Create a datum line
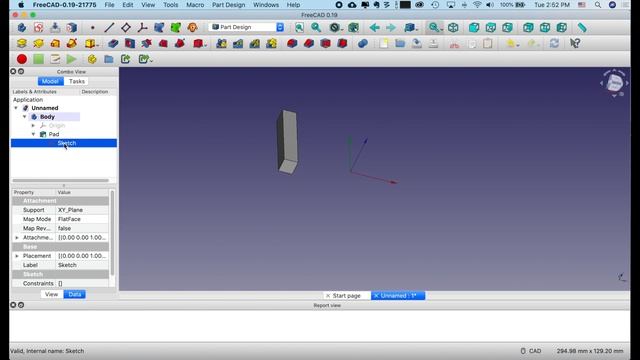This screenshot has width=640, height=360. pyautogui.click(x=109, y=28)
